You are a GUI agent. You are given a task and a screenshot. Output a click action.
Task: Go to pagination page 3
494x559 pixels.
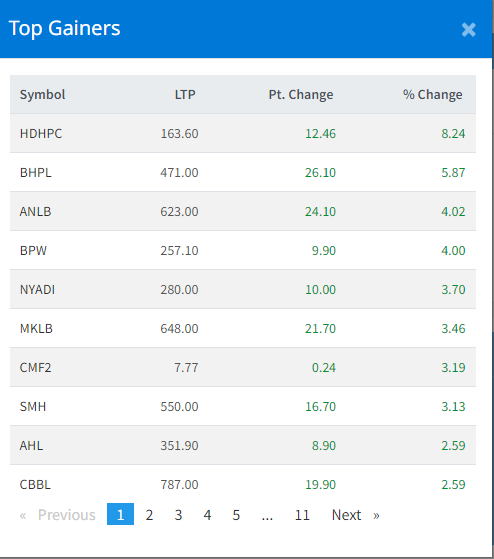pos(179,514)
